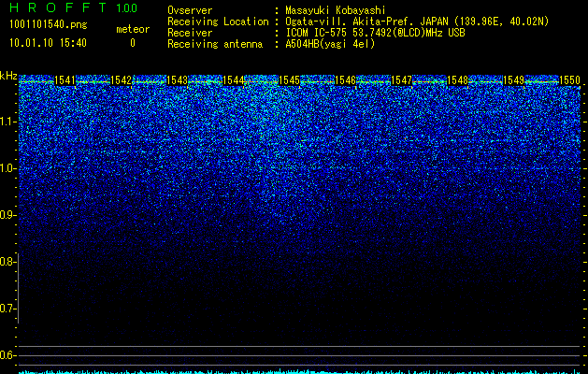The height and width of the screenshot is (374, 588).
Task: Select the file name 1001101540.png
Action: click(x=49, y=24)
